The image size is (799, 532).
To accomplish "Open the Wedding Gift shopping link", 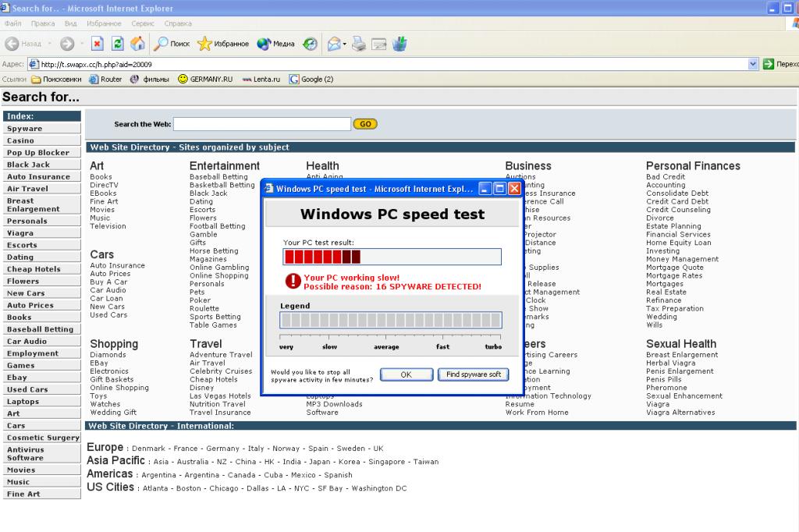I will 113,412.
